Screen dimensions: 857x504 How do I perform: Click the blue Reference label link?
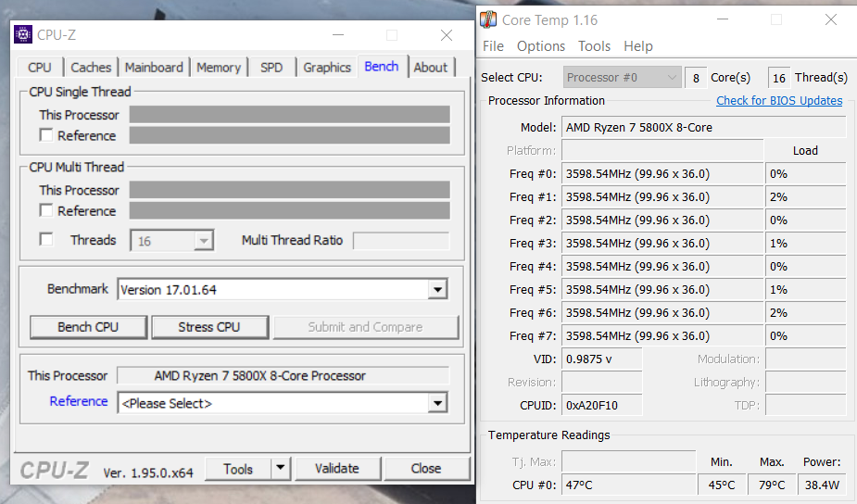click(x=79, y=401)
